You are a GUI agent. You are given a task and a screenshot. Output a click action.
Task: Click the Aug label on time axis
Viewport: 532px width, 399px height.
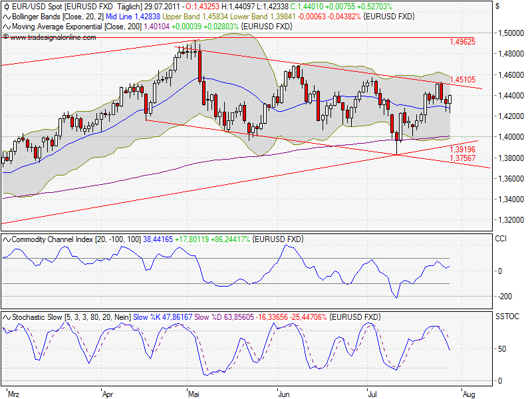[467, 394]
